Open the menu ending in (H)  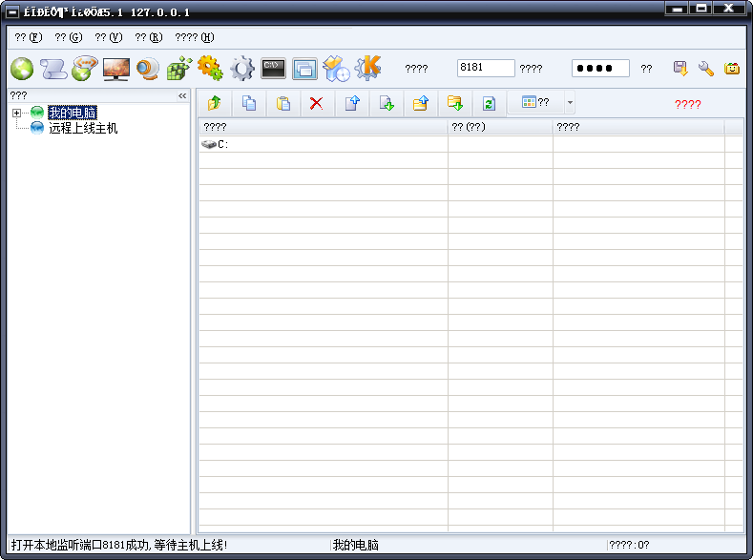[194, 37]
